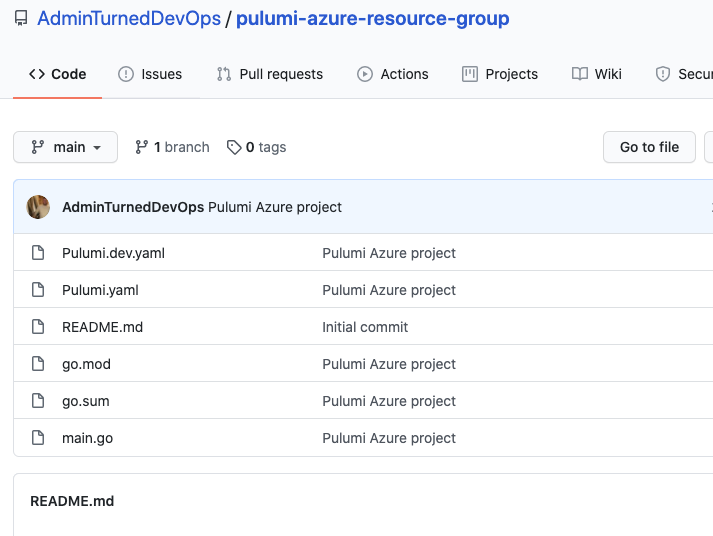713x536 pixels.
Task: Click the file icon next to README.md row
Action: (x=38, y=327)
